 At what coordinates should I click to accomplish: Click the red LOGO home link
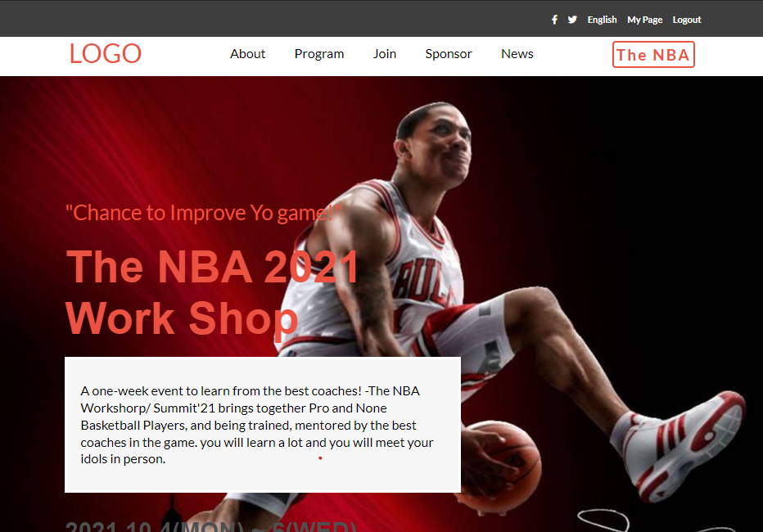click(x=106, y=53)
